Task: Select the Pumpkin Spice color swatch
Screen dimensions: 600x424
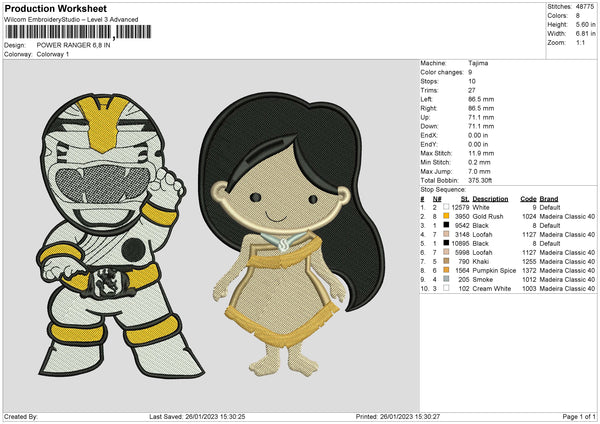Action: click(x=446, y=270)
